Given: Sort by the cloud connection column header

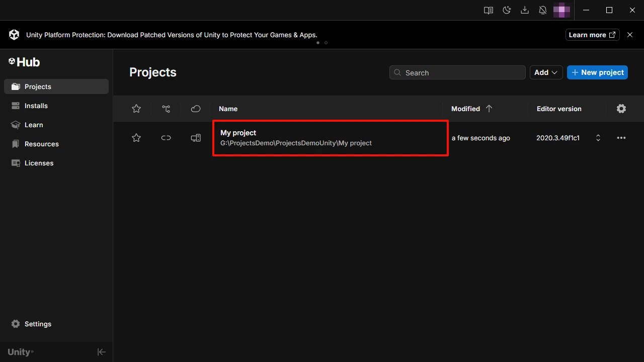Looking at the screenshot, I should [x=196, y=109].
